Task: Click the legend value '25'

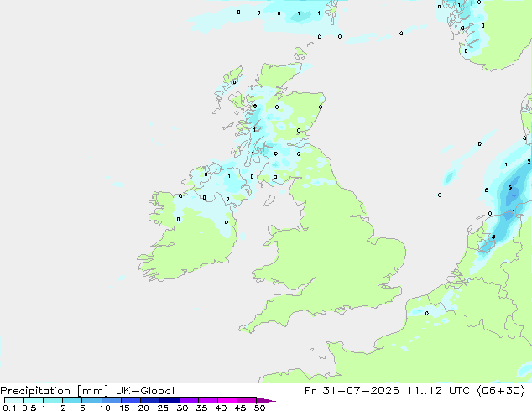Action: coord(163,408)
